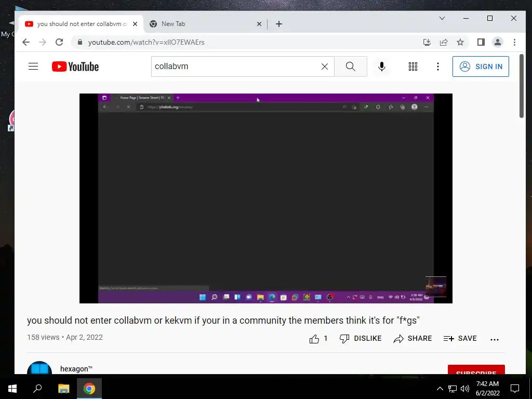Open Chrome profile avatar menu
532x399 pixels.
[497, 42]
